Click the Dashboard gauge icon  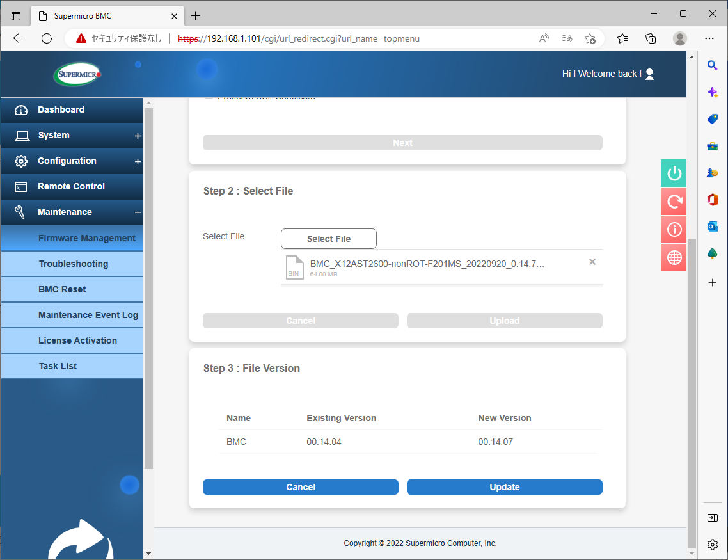[x=21, y=110]
